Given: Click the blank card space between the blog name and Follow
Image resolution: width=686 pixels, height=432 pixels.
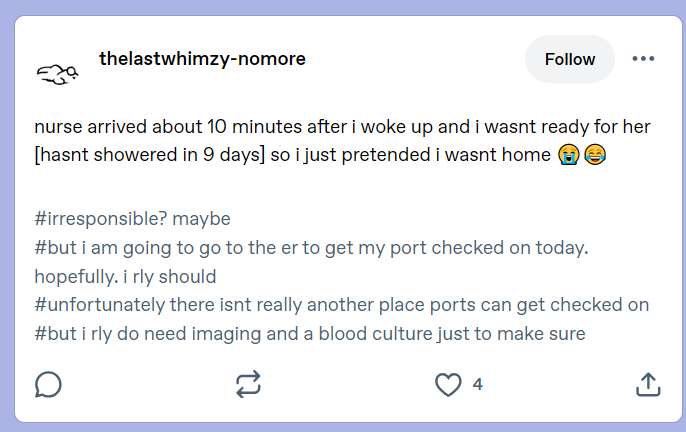Looking at the screenshot, I should pos(415,59).
